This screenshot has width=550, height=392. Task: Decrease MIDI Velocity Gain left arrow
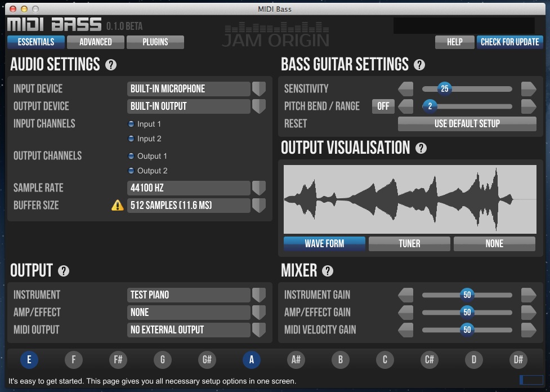click(406, 330)
